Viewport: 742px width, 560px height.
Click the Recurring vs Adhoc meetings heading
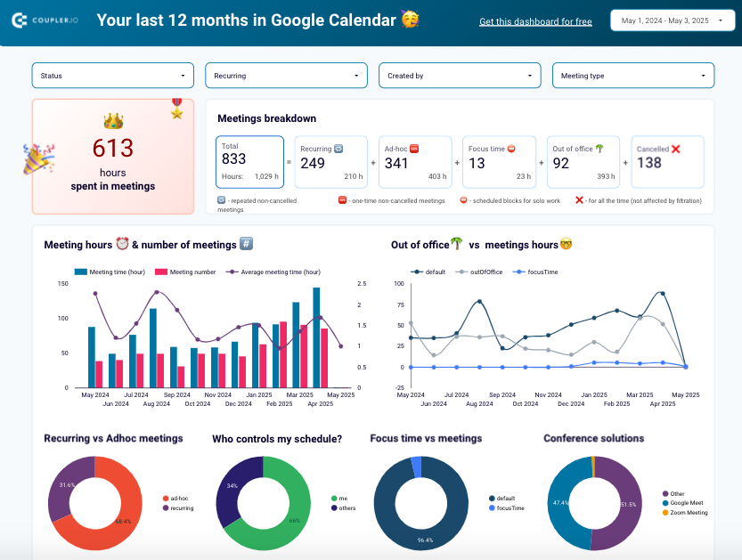tap(114, 438)
